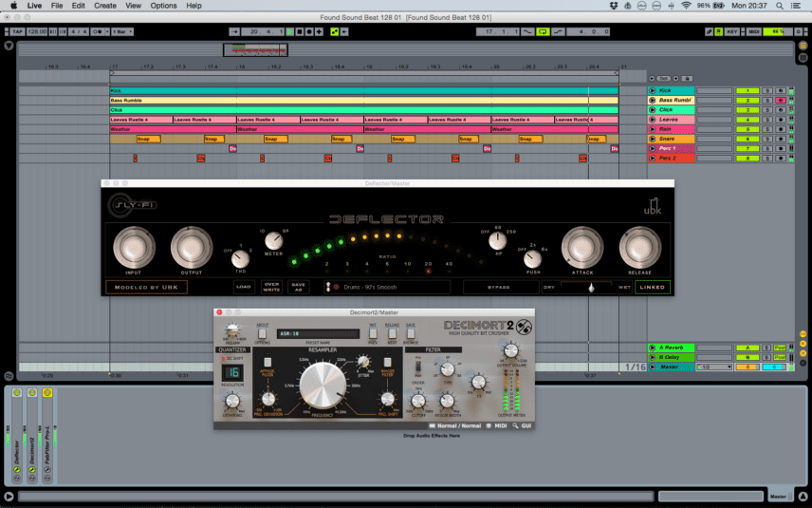Screen dimensions: 812x508
Task: Click the Kick clip in arrangement
Action: (x=363, y=91)
